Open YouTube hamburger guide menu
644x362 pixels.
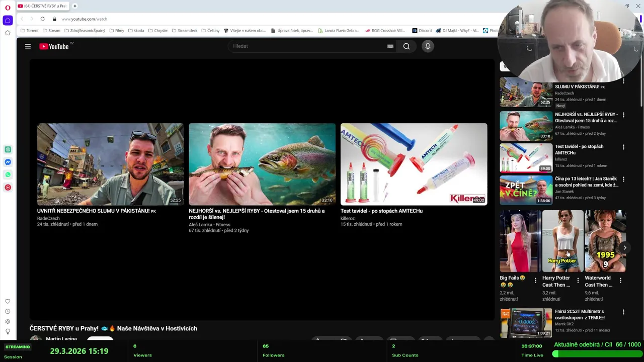28,46
